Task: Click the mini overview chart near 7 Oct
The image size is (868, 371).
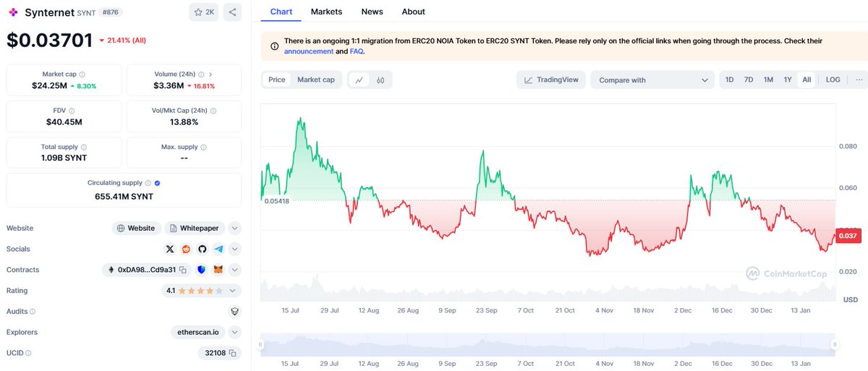Action: [524, 344]
